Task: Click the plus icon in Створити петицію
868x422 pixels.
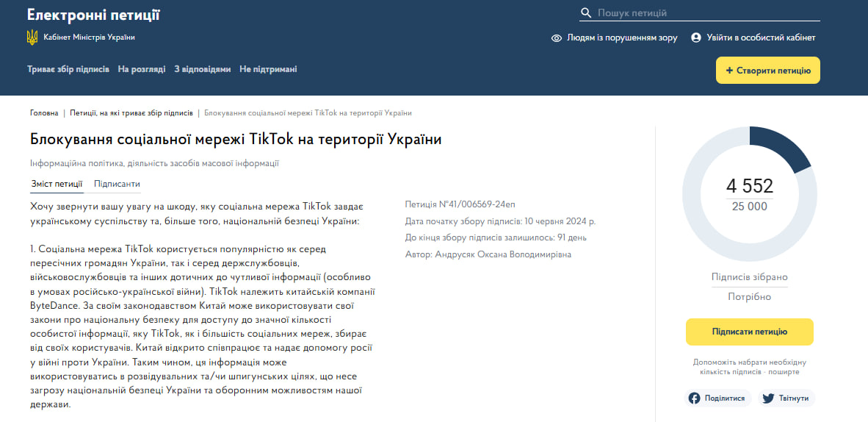Action: pyautogui.click(x=729, y=71)
